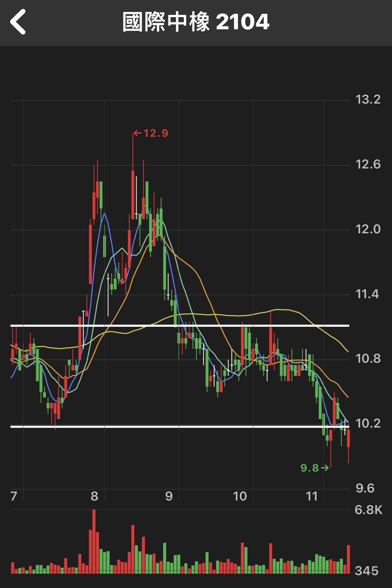Viewport: 392px width, 588px height.
Task: Select the month 8 label on the time axis
Action: point(94,496)
